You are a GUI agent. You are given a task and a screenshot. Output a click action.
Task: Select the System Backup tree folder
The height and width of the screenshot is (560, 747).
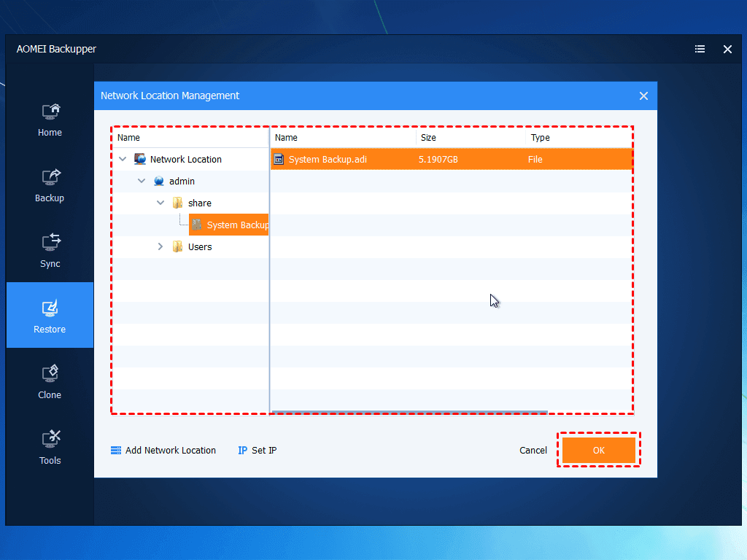[229, 225]
